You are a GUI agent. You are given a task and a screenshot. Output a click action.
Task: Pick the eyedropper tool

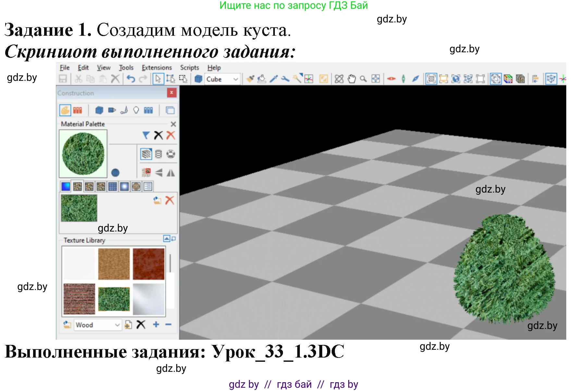pyautogui.click(x=274, y=79)
